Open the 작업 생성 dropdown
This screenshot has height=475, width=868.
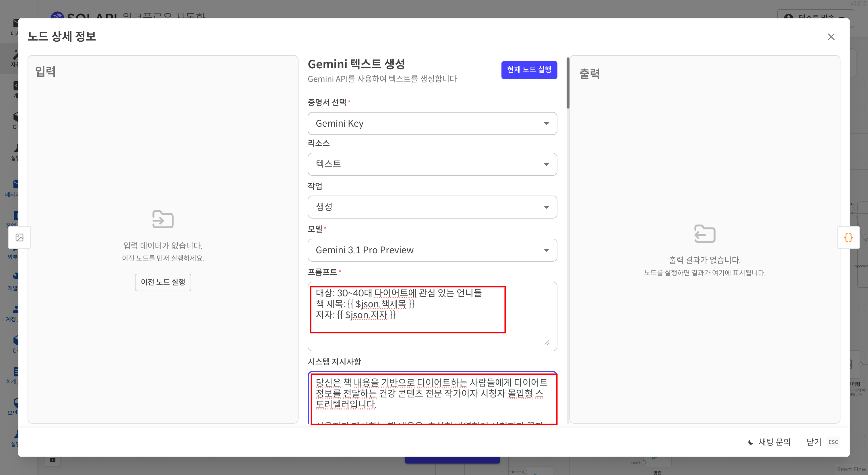coord(432,207)
